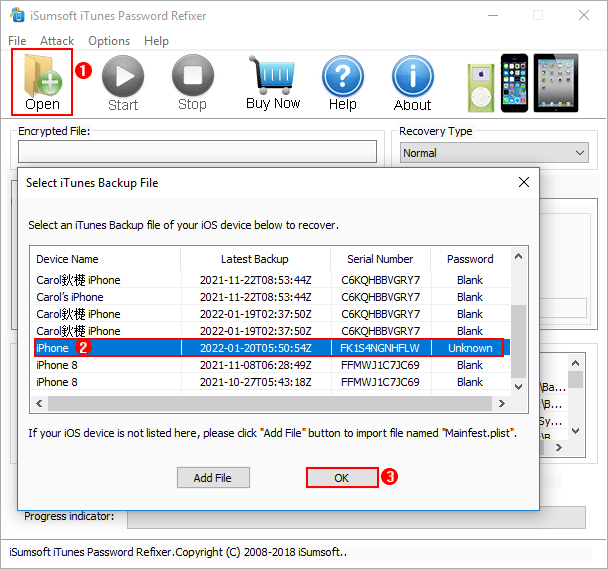Minimize the iSumsoft window
This screenshot has height=569, width=608.
(493, 16)
